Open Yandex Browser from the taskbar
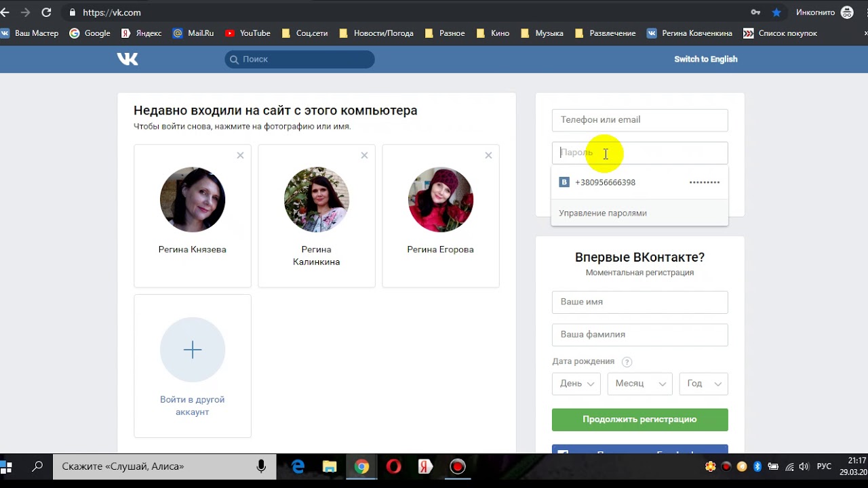 pos(425,466)
